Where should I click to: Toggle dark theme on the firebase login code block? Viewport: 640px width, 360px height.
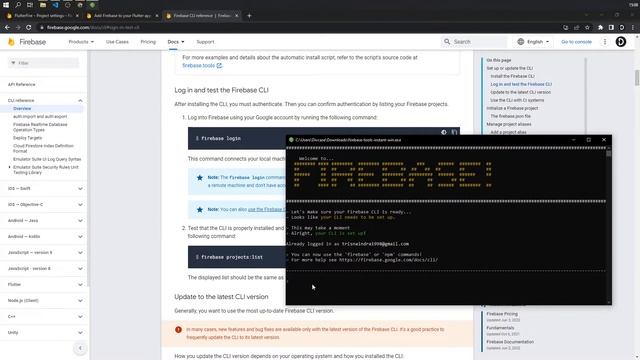tap(444, 132)
